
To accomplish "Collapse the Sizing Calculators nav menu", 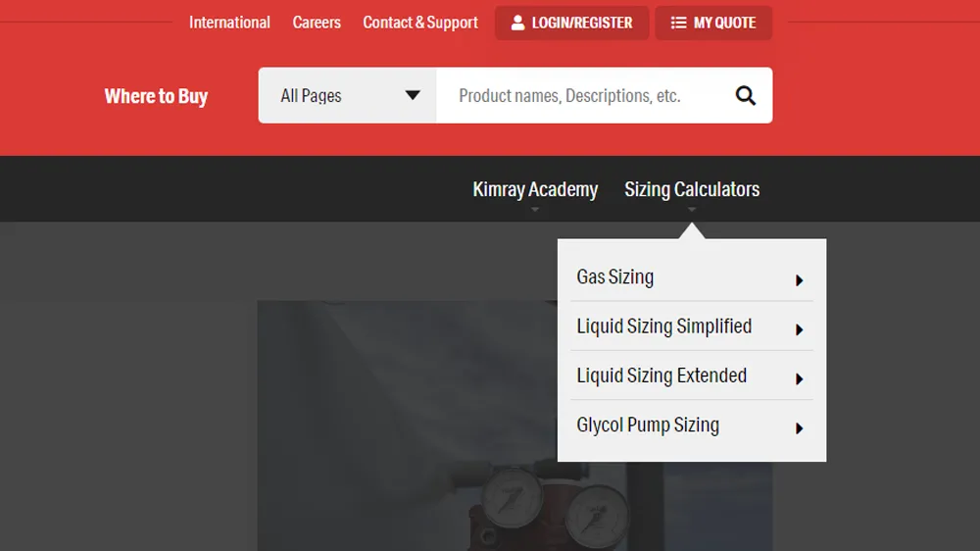I will [692, 189].
